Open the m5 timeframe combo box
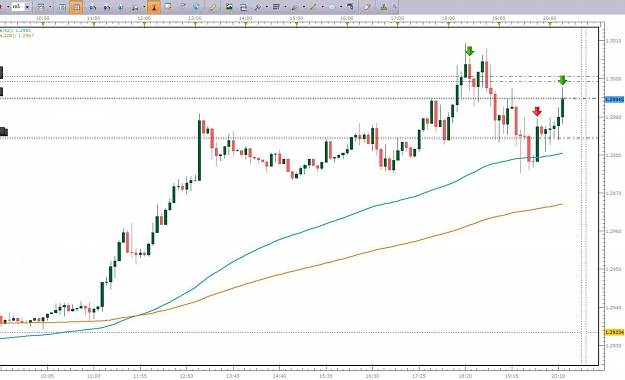Image resolution: width=625 pixels, height=380 pixels. click(21, 7)
